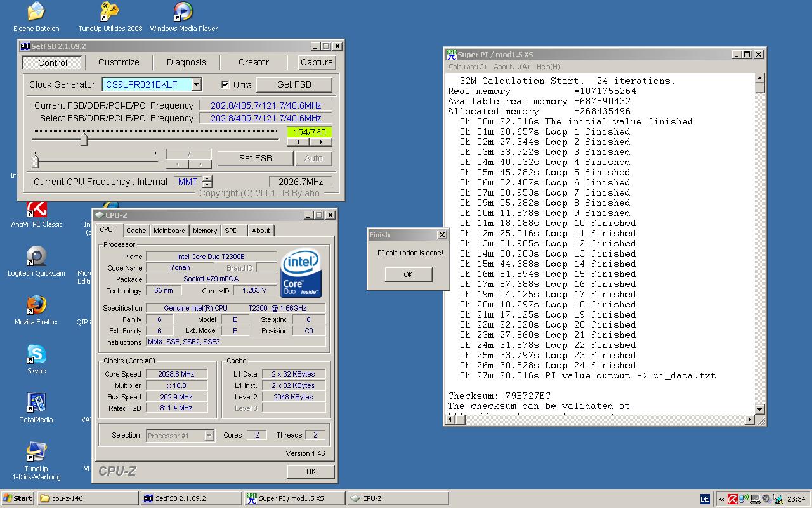Click the lower secondary slider thumb in SetFSB
812x508 pixels.
pyautogui.click(x=35, y=161)
